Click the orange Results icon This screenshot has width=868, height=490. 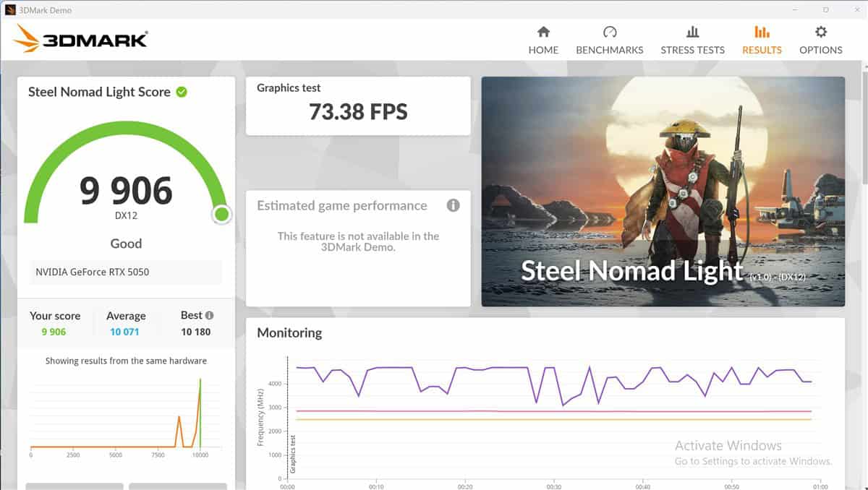pos(762,33)
